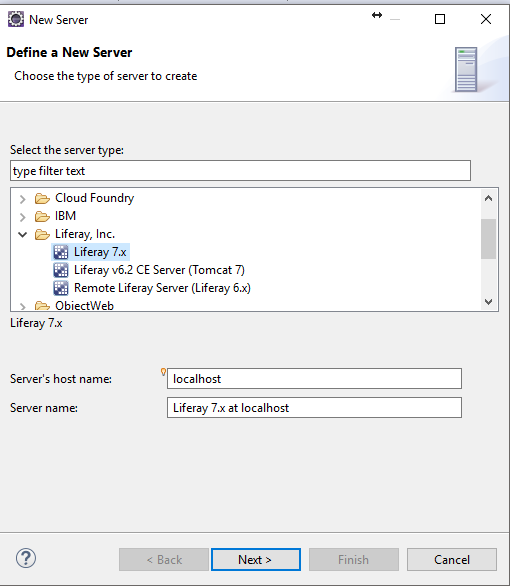
Task: Click the server list scroll down arrow
Action: pyautogui.click(x=488, y=301)
